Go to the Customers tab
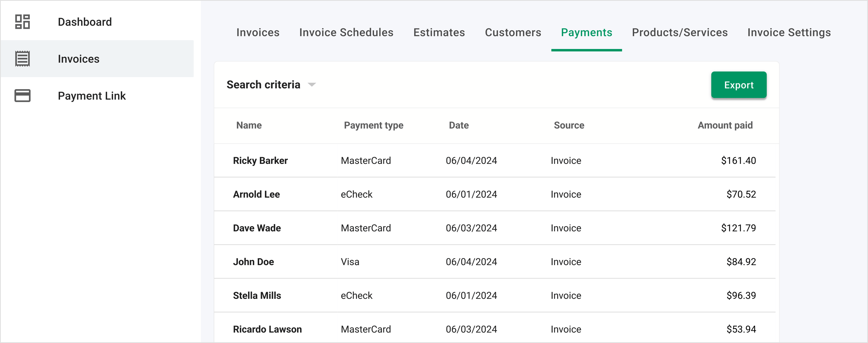 click(x=513, y=33)
